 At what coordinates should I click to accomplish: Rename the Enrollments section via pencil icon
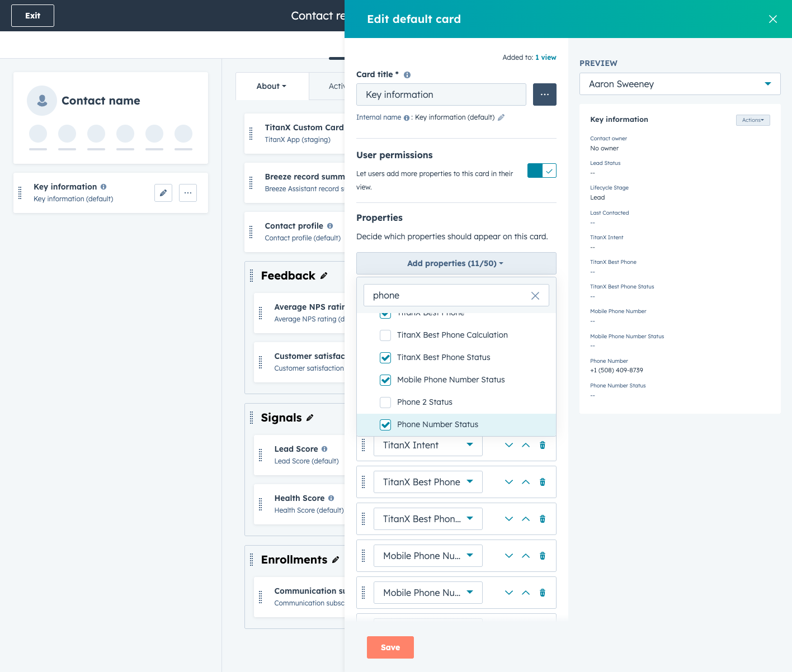click(336, 560)
